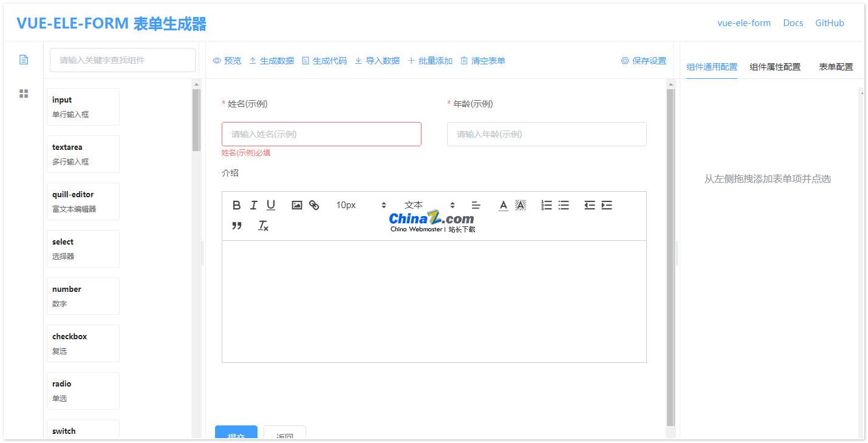Toggle the ordered list formatting
This screenshot has height=443, width=868.
click(x=545, y=205)
